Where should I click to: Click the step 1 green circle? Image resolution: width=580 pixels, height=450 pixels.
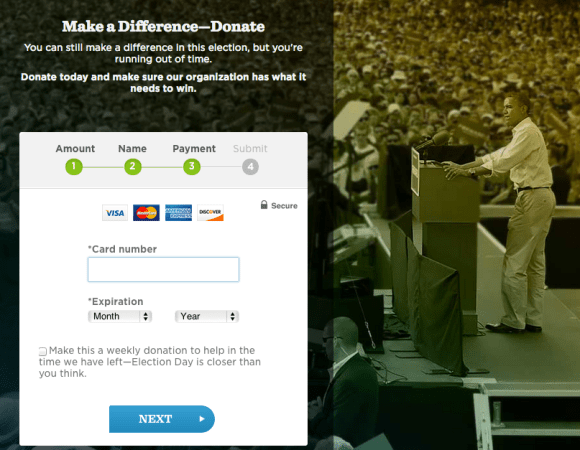[74, 167]
